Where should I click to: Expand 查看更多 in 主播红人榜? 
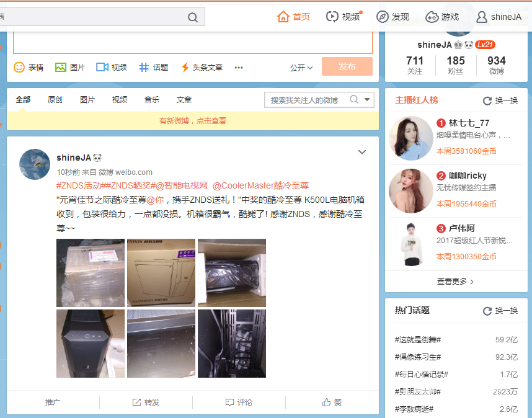pos(455,282)
